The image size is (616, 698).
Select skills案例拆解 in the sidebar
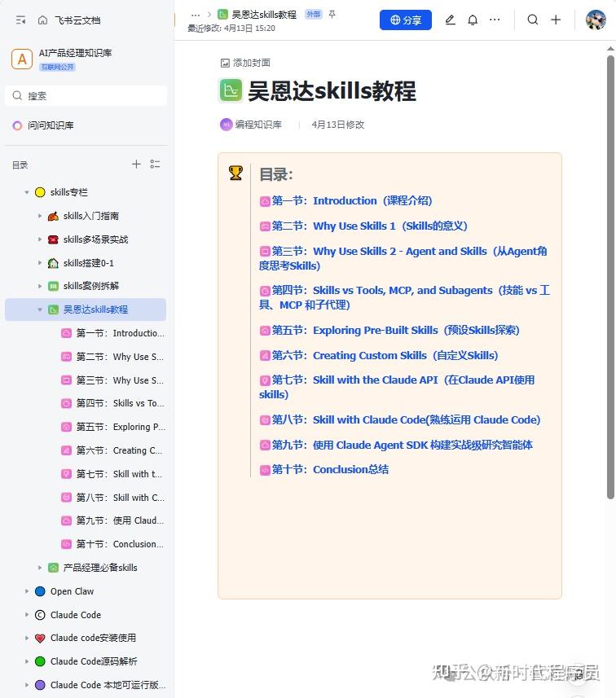click(x=91, y=286)
